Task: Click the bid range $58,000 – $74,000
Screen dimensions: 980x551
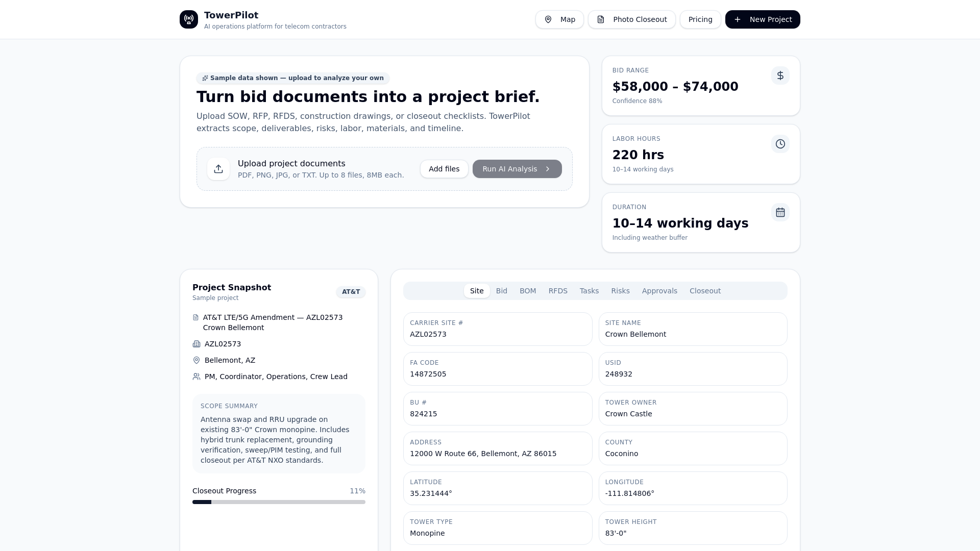Action: [675, 87]
